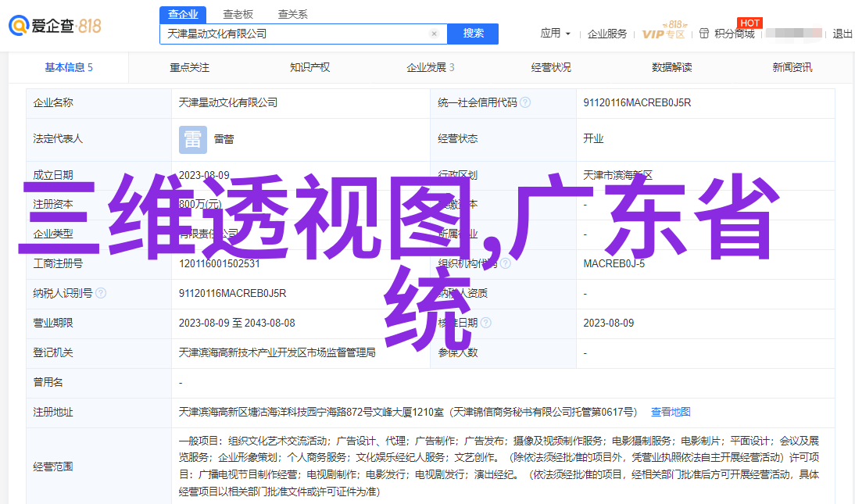Click the help icon beside 统一社会信用代码

[525, 102]
